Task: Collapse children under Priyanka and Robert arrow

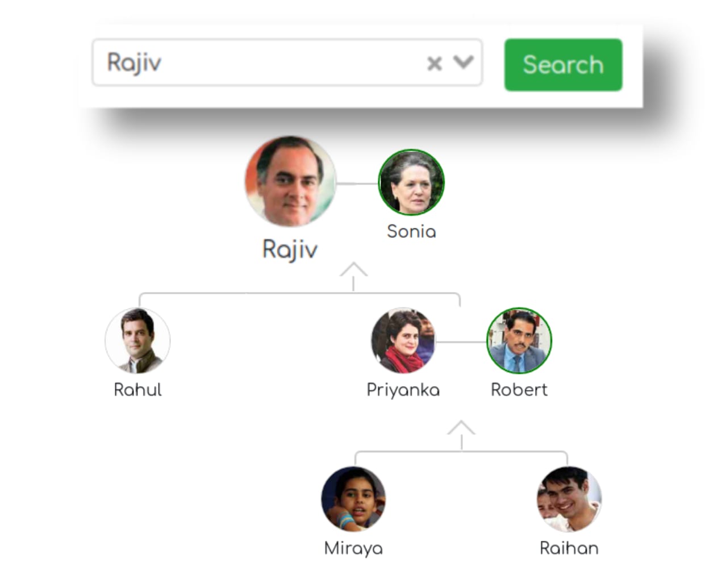Action: [x=461, y=429]
